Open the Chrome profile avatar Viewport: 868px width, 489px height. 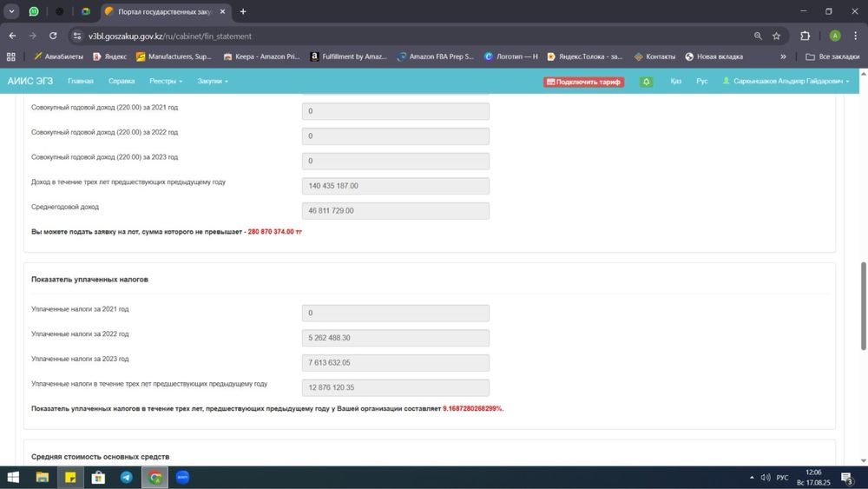(835, 36)
